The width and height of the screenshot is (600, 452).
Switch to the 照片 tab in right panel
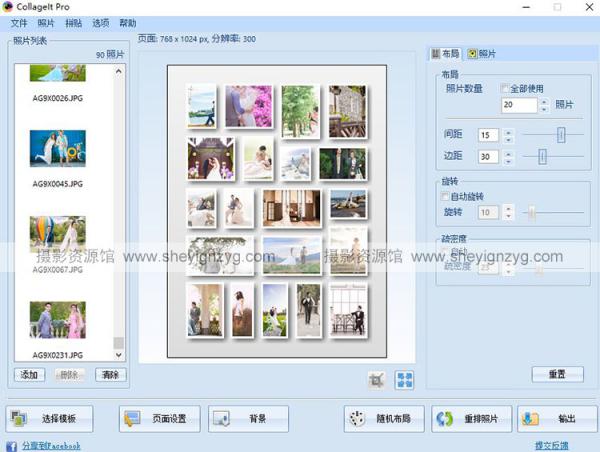481,54
